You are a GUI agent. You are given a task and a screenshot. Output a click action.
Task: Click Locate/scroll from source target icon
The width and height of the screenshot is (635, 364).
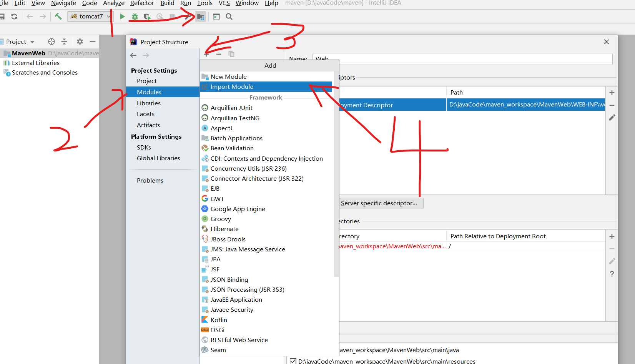tap(52, 42)
